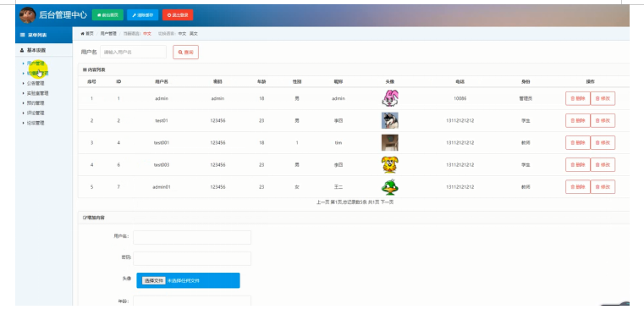Click the 密码 input in the add form
This screenshot has width=644, height=315.
tap(192, 258)
